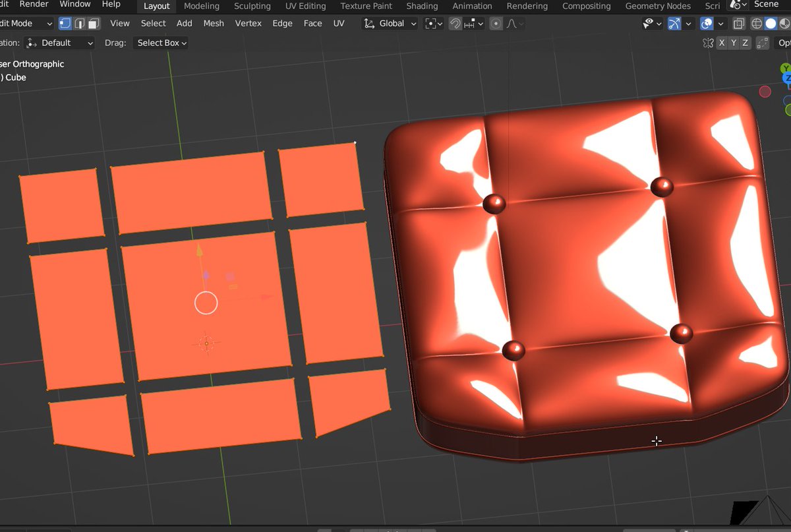791x532 pixels.
Task: Toggle mirror editing on the X axis
Action: 723,42
